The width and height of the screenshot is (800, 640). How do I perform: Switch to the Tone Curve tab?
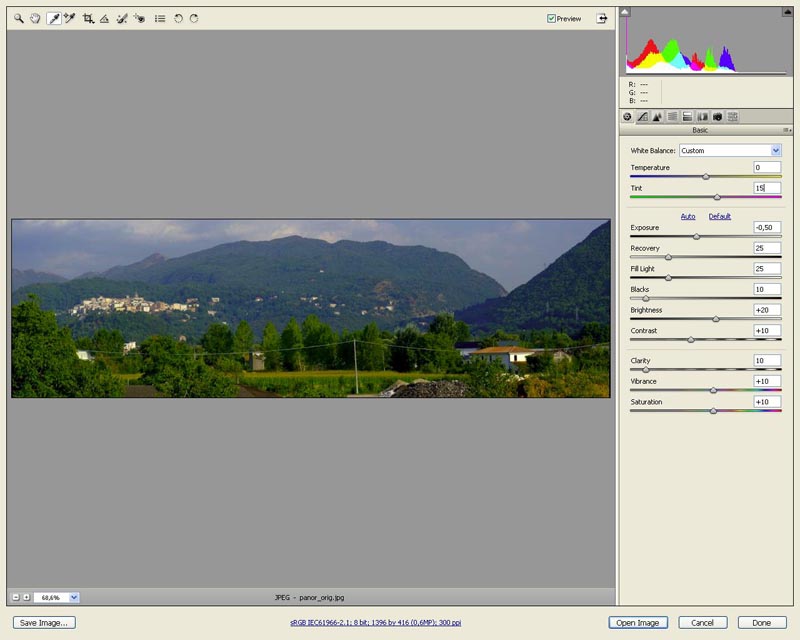point(642,118)
